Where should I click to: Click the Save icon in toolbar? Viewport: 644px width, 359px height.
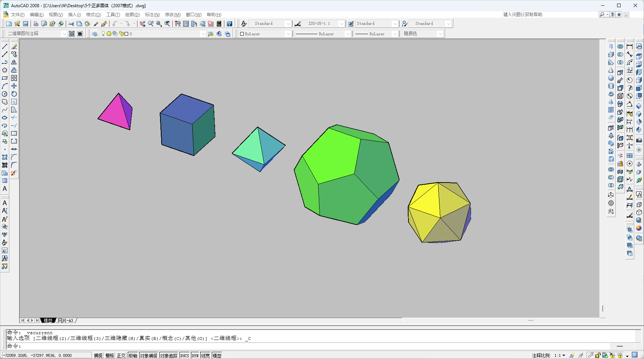click(25, 24)
